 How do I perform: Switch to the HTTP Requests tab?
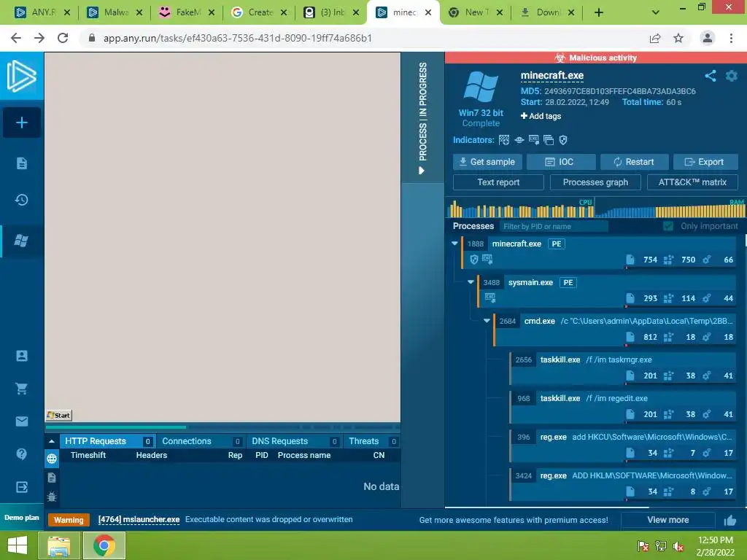pyautogui.click(x=107, y=441)
